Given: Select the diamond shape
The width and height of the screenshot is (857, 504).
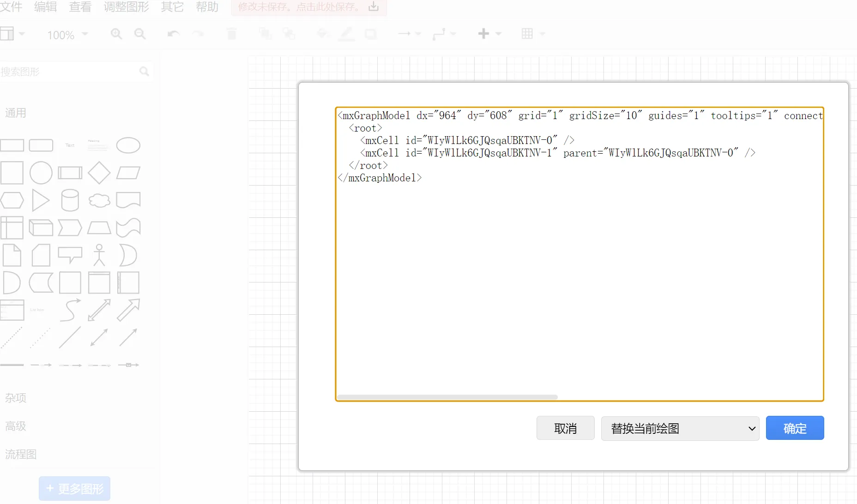Looking at the screenshot, I should point(99,173).
